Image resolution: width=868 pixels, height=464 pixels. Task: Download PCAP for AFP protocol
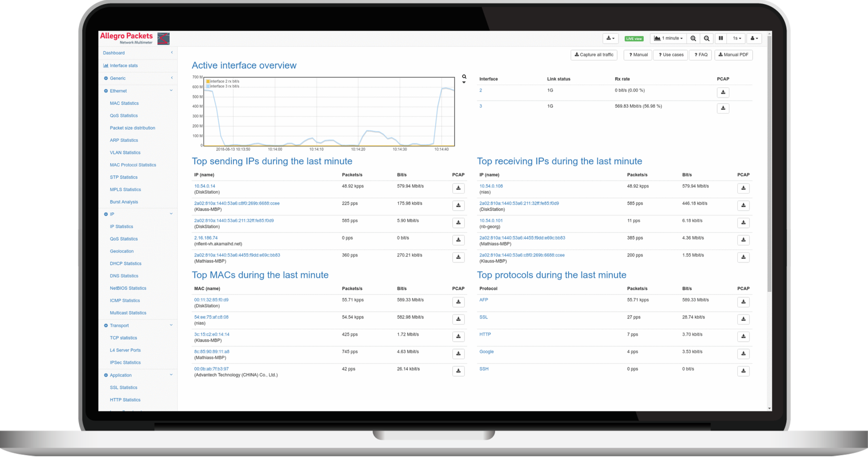click(743, 302)
